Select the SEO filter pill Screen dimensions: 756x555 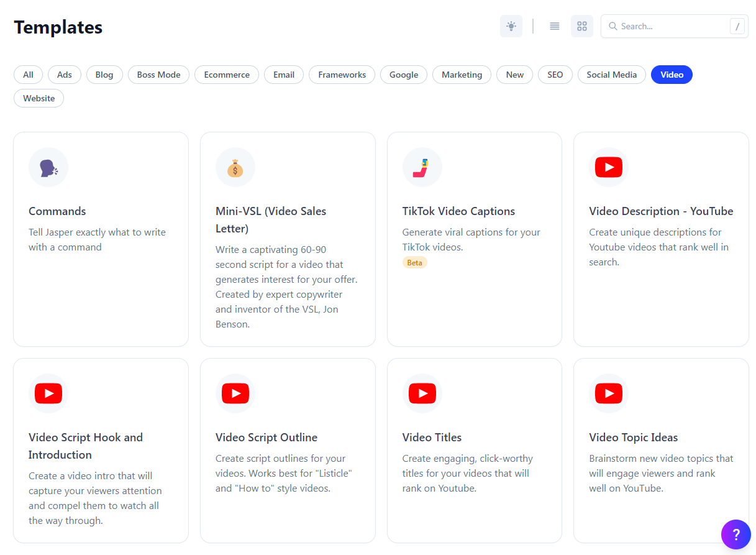(555, 75)
